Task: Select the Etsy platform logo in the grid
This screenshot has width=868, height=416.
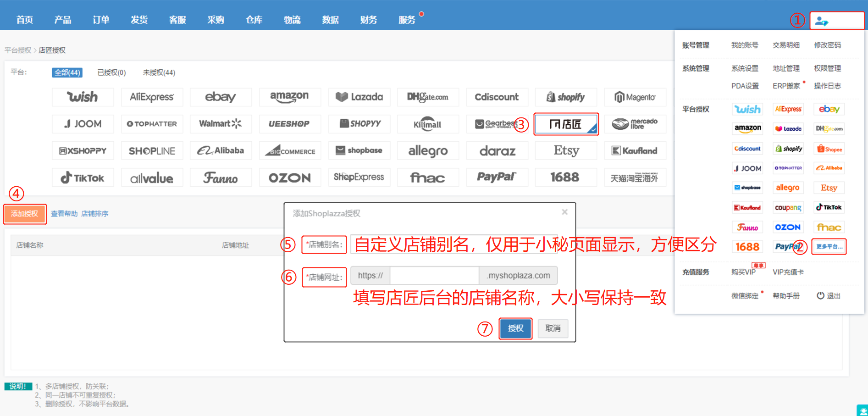Action: [x=566, y=150]
